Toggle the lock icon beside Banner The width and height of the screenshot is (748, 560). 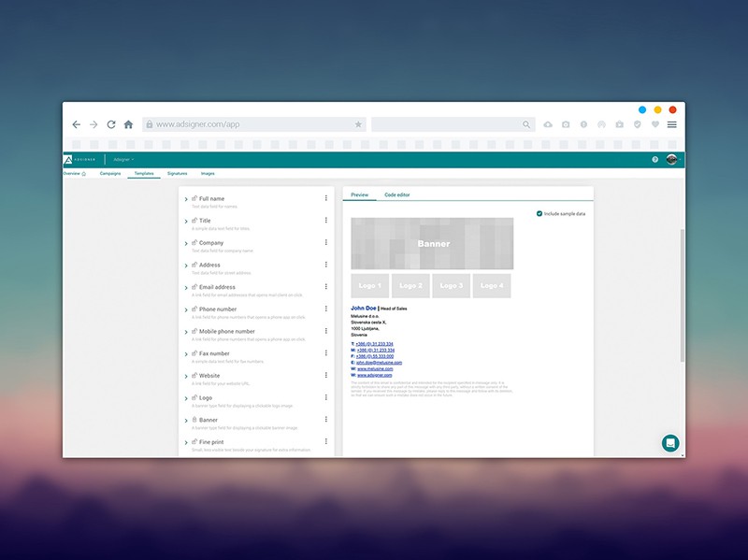pos(194,419)
